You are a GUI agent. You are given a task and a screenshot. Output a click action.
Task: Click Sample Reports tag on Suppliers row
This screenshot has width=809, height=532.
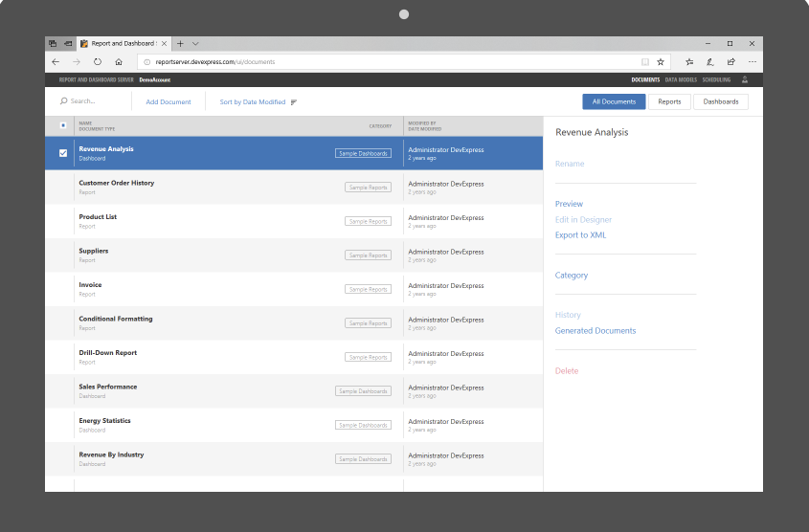[x=368, y=255]
